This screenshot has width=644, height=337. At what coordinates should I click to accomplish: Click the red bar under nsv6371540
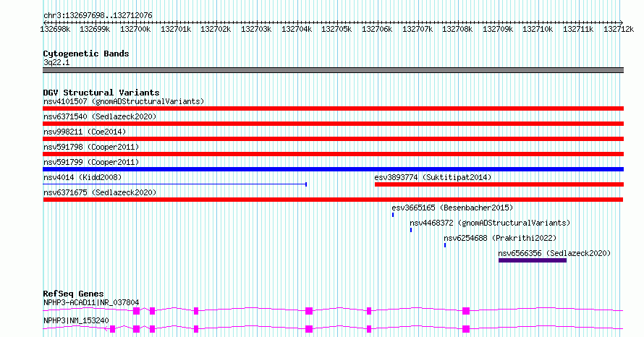[x=333, y=124]
